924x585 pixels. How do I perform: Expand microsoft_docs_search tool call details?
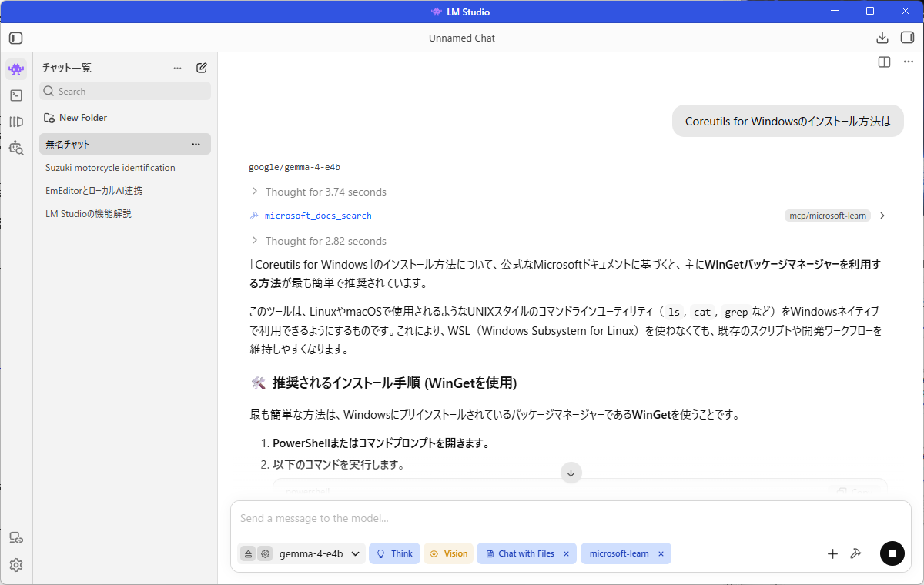tap(882, 216)
